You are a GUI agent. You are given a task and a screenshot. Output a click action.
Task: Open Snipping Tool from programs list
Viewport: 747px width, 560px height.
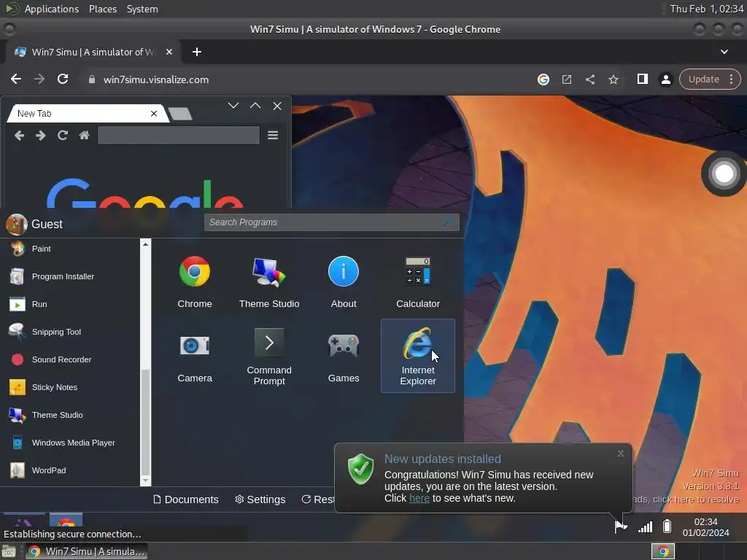71,332
